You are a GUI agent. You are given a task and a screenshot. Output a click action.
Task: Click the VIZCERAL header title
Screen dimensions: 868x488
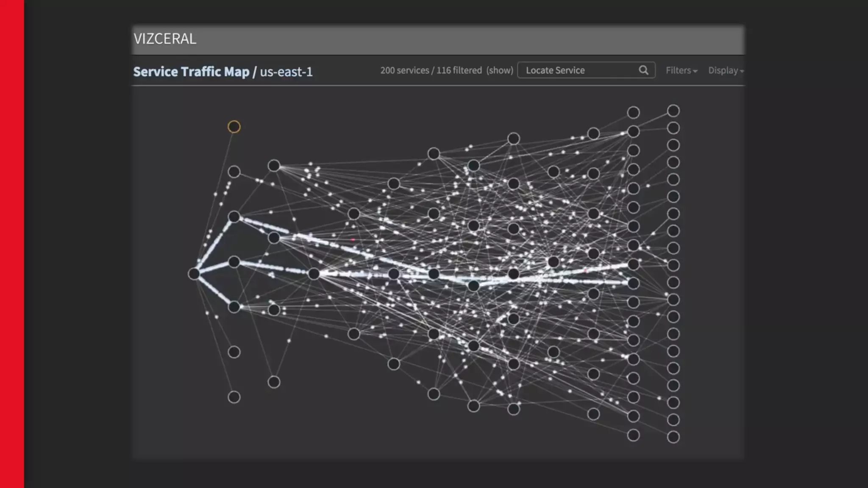(165, 39)
